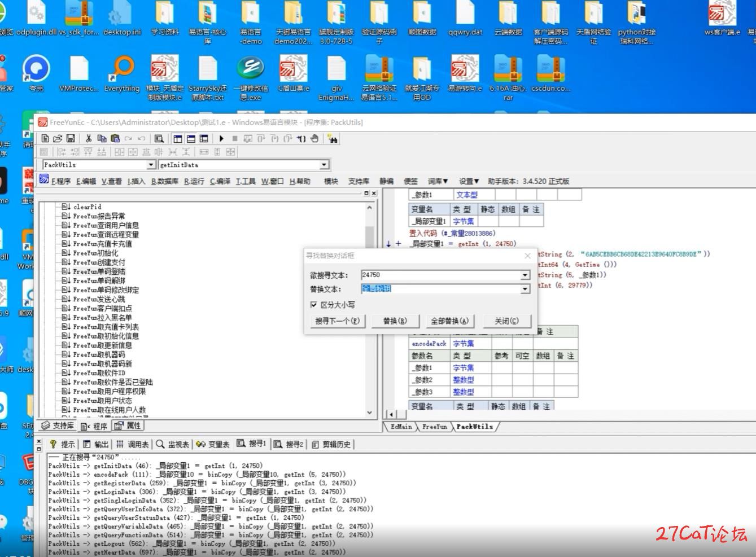
Task: Open the F.程序 menu
Action: pos(61,181)
